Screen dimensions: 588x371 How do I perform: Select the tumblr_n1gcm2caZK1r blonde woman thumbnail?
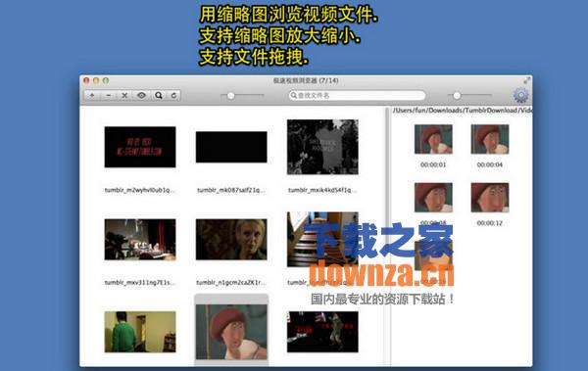(x=231, y=240)
